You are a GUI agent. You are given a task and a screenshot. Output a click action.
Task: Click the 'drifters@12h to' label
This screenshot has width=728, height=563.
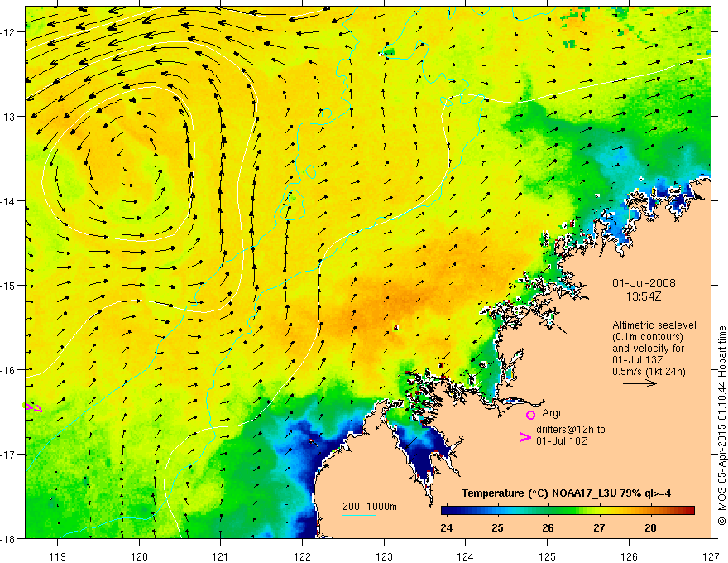(x=571, y=430)
